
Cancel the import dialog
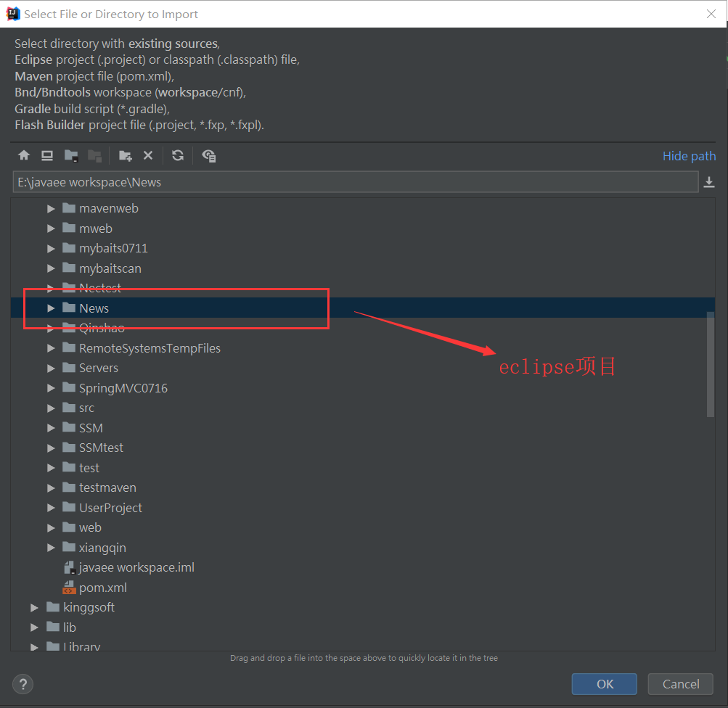coord(681,684)
